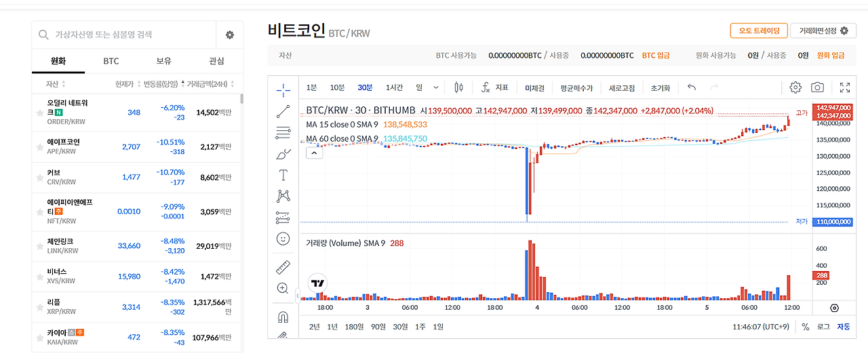The width and height of the screenshot is (868, 360).
Task: Click the time axis settings icon
Action: 834,308
